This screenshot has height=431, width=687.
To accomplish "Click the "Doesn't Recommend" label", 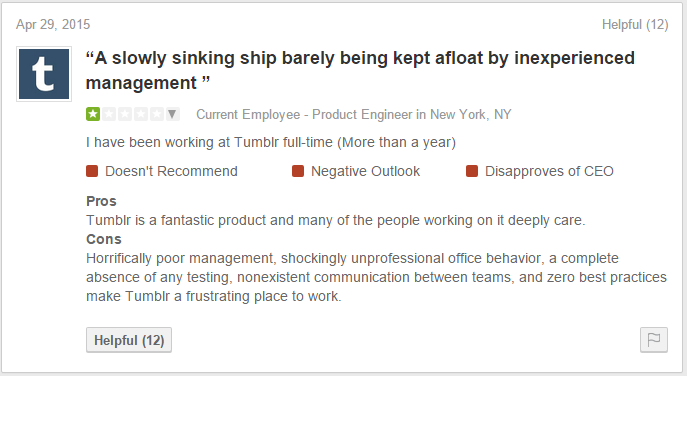I will tap(171, 171).
